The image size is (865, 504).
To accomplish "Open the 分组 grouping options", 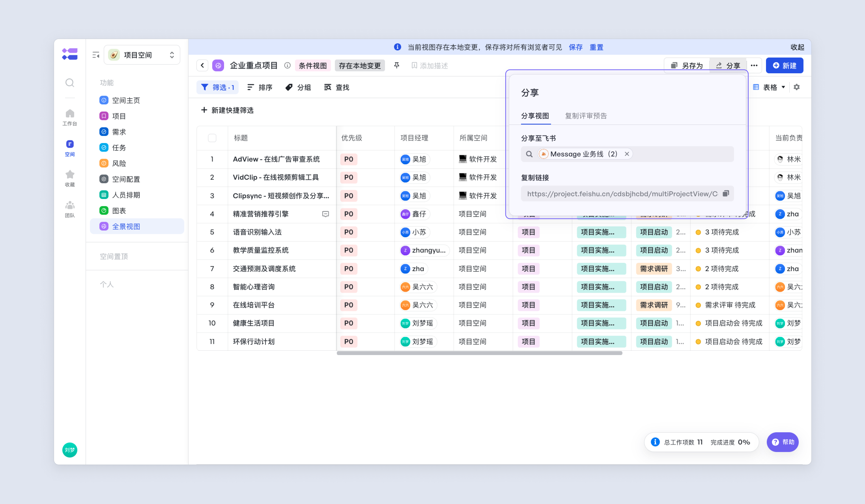I will pos(298,87).
